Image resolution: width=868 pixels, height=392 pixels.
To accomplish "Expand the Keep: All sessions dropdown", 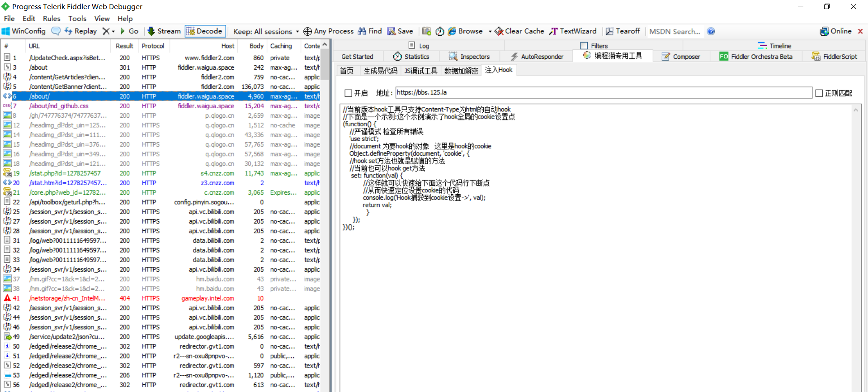I will coord(266,31).
